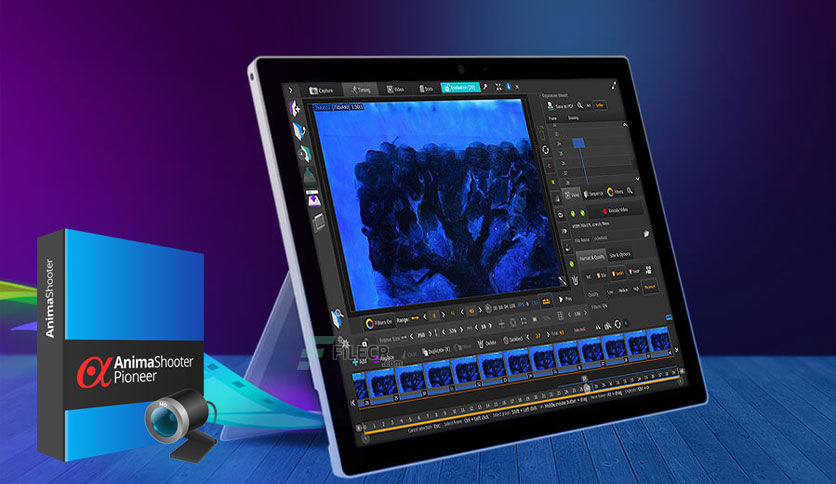The height and width of the screenshot is (484, 836).
Task: Click the pin icon beside Evaluation tab
Action: pos(485,89)
